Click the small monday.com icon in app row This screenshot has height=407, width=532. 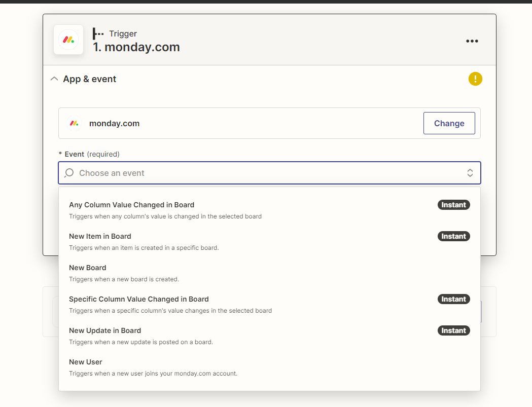coord(74,123)
